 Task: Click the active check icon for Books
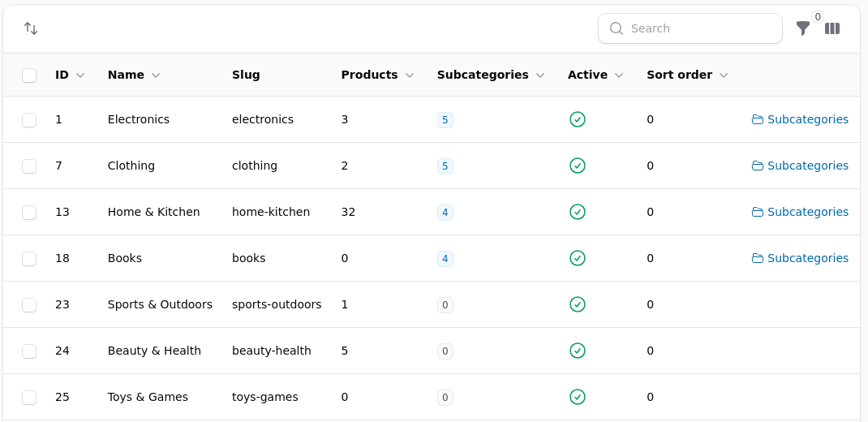coord(578,258)
